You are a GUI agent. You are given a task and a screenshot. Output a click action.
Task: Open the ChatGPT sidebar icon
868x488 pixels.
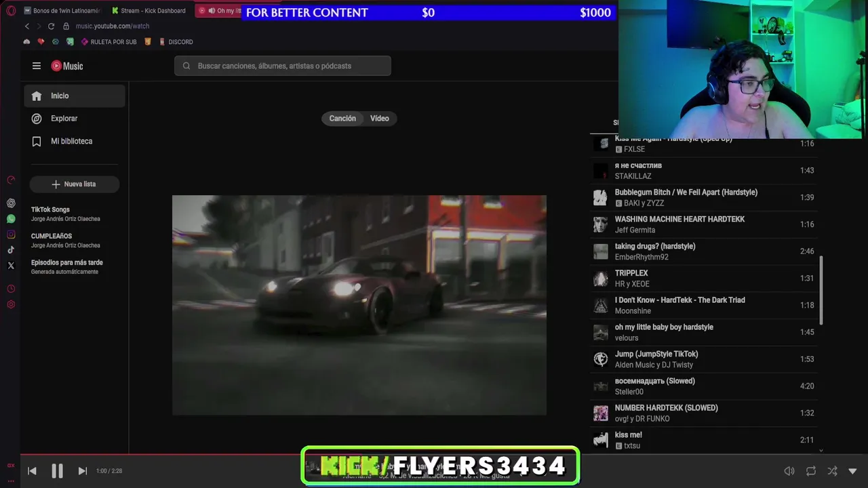[x=11, y=203]
